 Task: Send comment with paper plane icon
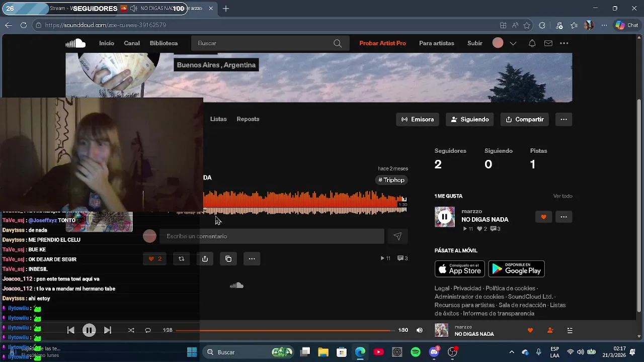point(397,236)
